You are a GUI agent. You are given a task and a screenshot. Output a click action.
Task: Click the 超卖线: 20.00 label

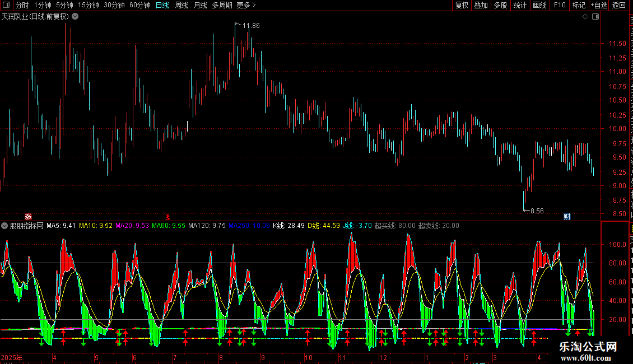pyautogui.click(x=439, y=226)
